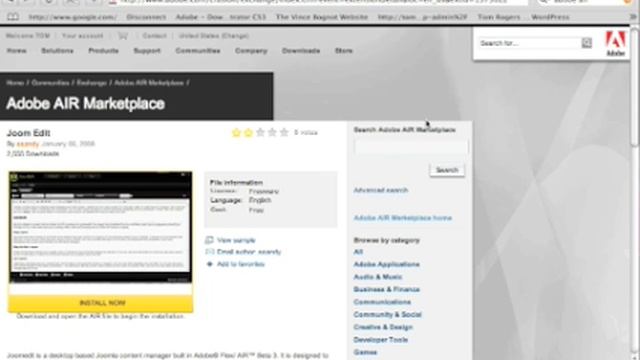The height and width of the screenshot is (360, 640).
Task: Browse the Communications category
Action: tap(382, 302)
